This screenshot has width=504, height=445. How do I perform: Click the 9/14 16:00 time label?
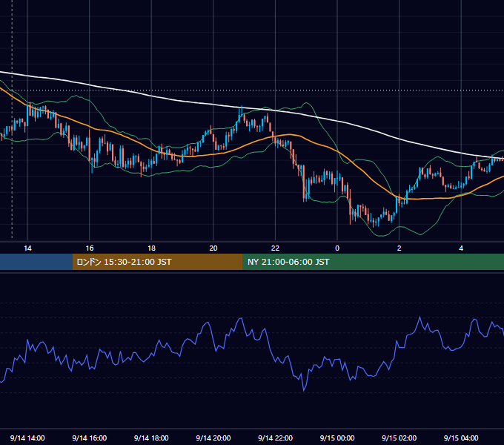pyautogui.click(x=90, y=438)
